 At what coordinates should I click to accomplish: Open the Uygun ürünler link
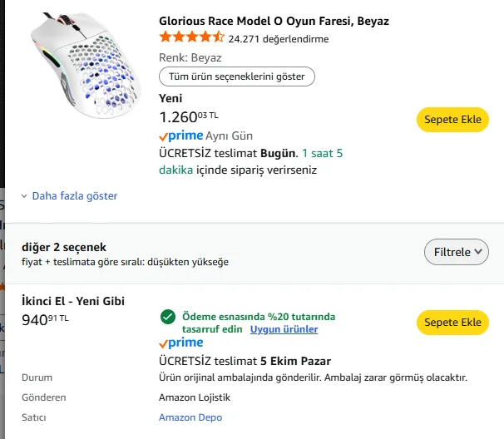pos(284,329)
